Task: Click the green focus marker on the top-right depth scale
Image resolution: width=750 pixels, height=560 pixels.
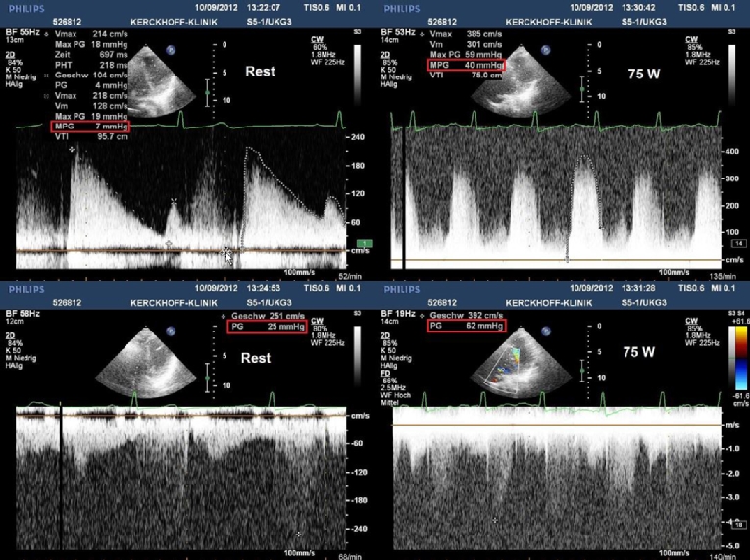Action: pyautogui.click(x=582, y=90)
